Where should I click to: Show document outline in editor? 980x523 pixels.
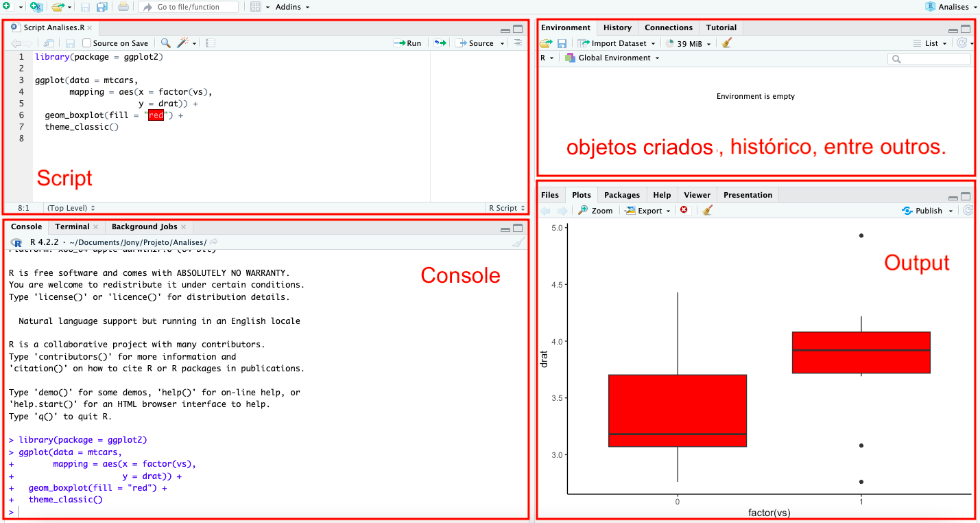coord(518,43)
